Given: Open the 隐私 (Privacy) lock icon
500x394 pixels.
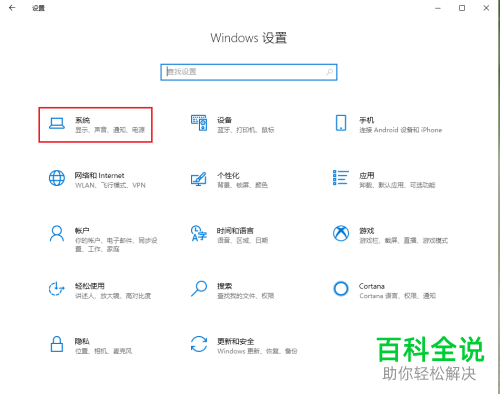Looking at the screenshot, I should coord(57,344).
